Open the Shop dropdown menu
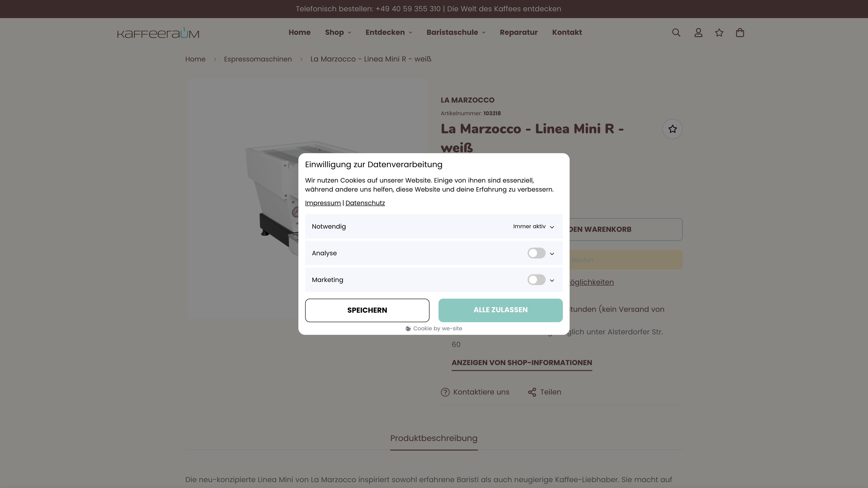The image size is (868, 488). [x=338, y=32]
